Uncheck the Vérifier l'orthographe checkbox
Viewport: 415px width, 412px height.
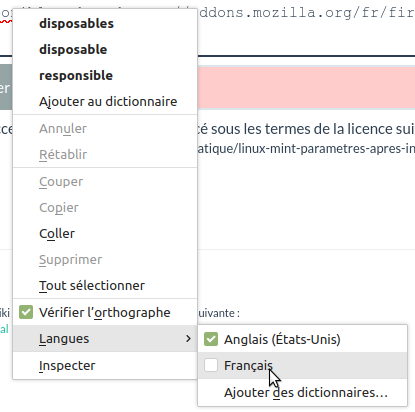26,312
